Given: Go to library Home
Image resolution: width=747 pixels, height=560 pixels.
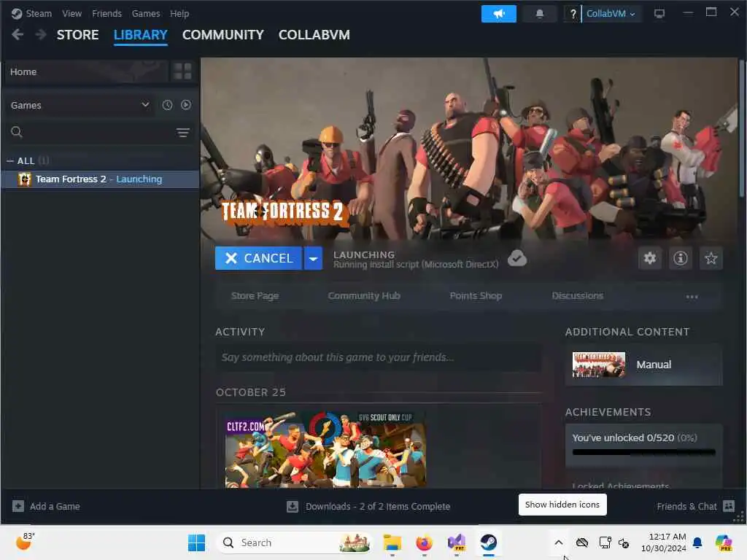Looking at the screenshot, I should pyautogui.click(x=86, y=72).
